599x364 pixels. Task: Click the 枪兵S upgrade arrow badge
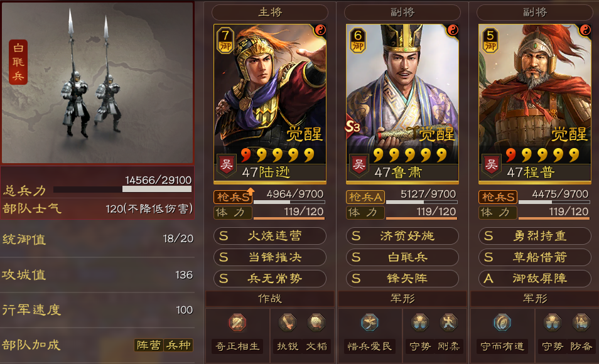[x=251, y=191]
